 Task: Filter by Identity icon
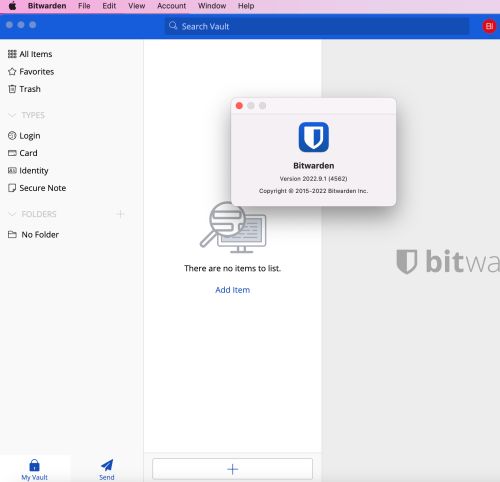(12, 171)
